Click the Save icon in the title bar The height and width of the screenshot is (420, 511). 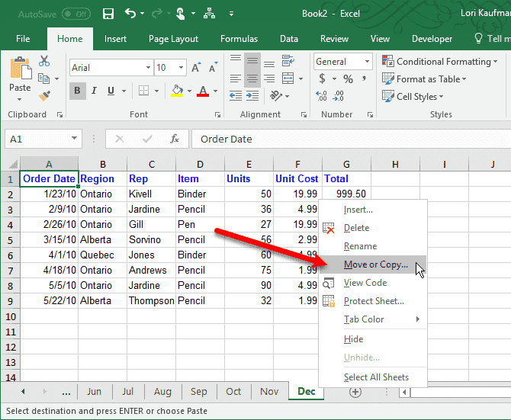pyautogui.click(x=108, y=13)
